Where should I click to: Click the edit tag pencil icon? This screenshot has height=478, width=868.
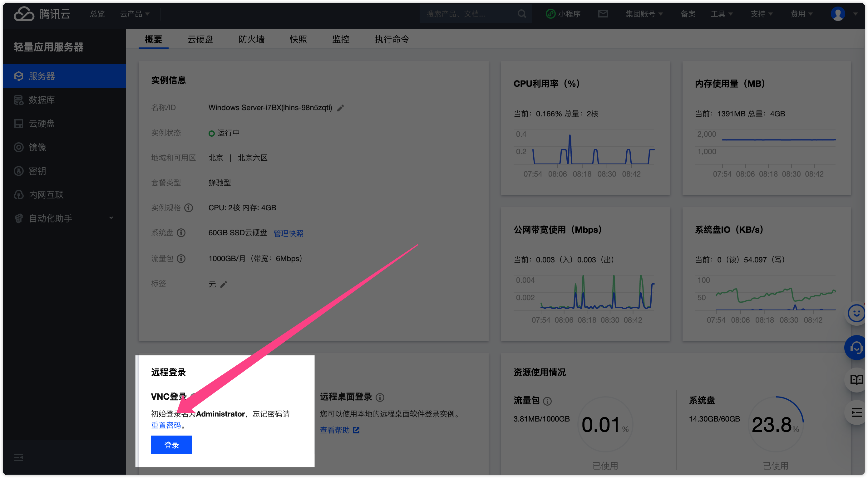[224, 285]
